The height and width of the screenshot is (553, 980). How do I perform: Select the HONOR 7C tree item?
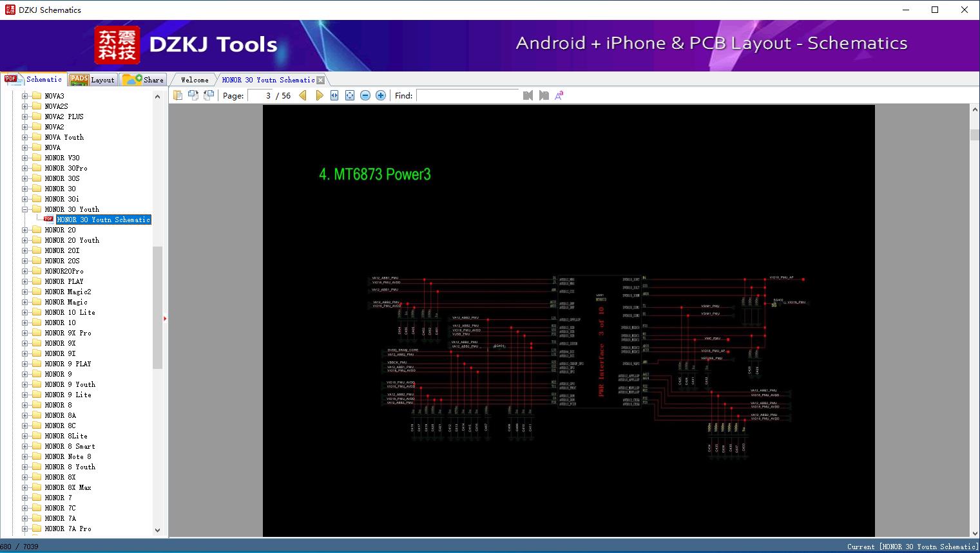[x=61, y=508]
